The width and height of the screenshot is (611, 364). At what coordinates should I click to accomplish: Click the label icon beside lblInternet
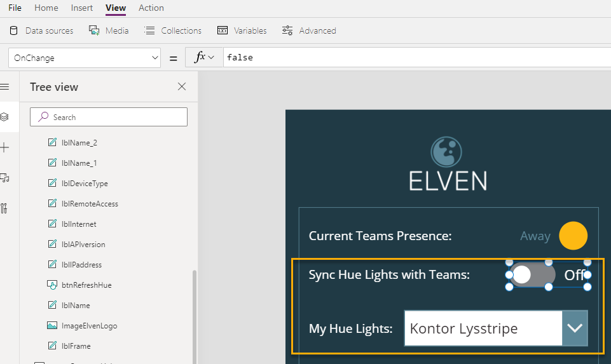(52, 224)
